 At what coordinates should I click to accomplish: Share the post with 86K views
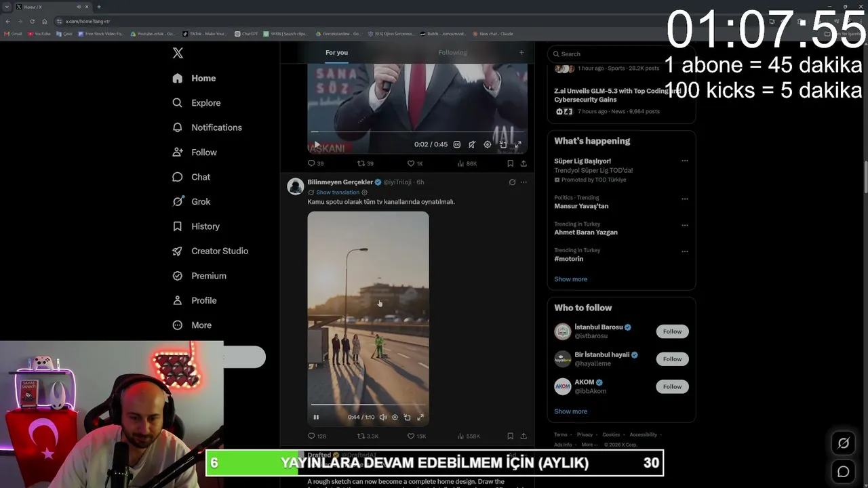[524, 163]
